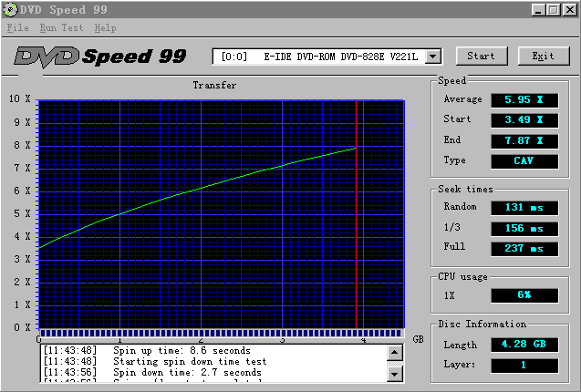Click the Start button
Image resolution: width=581 pixels, height=392 pixels.
[x=482, y=56]
